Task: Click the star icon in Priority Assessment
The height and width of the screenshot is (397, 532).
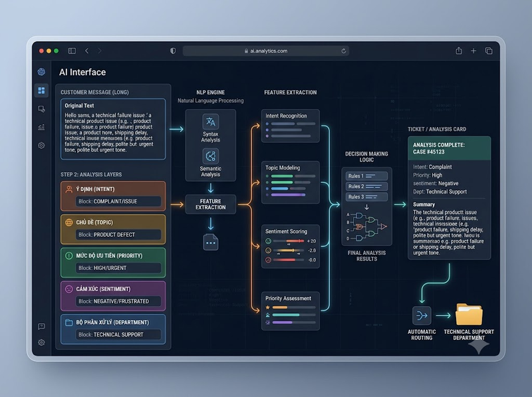Action: pyautogui.click(x=268, y=307)
